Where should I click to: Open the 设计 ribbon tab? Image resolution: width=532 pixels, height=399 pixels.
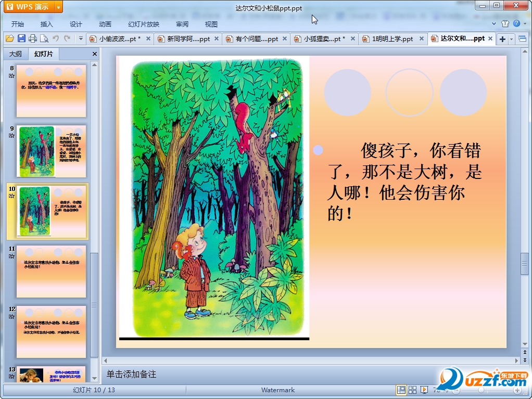pyautogui.click(x=75, y=24)
